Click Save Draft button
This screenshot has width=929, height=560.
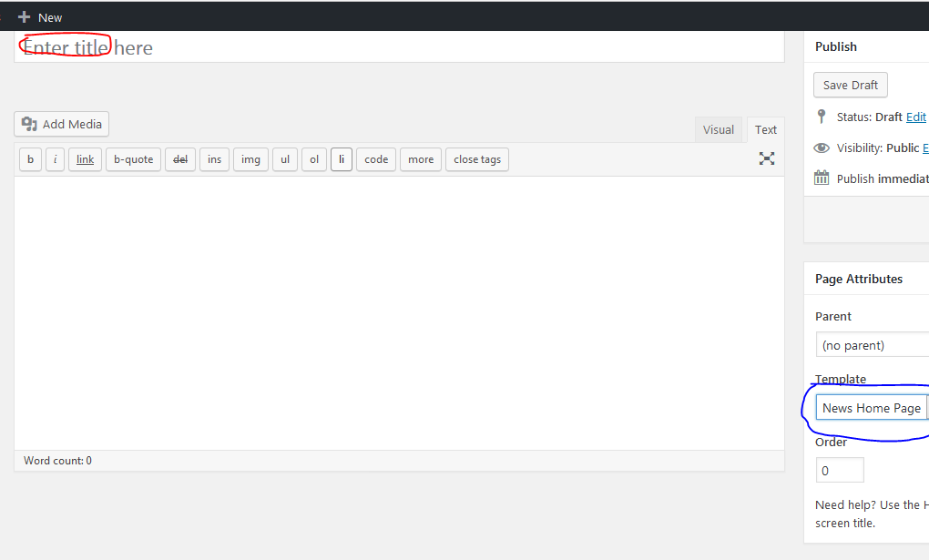point(850,85)
